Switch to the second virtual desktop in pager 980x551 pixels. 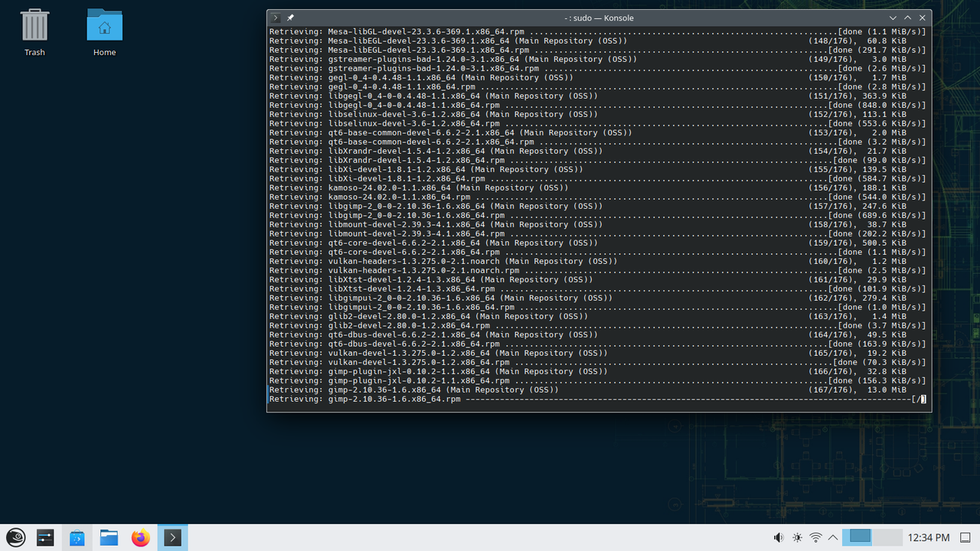(887, 537)
